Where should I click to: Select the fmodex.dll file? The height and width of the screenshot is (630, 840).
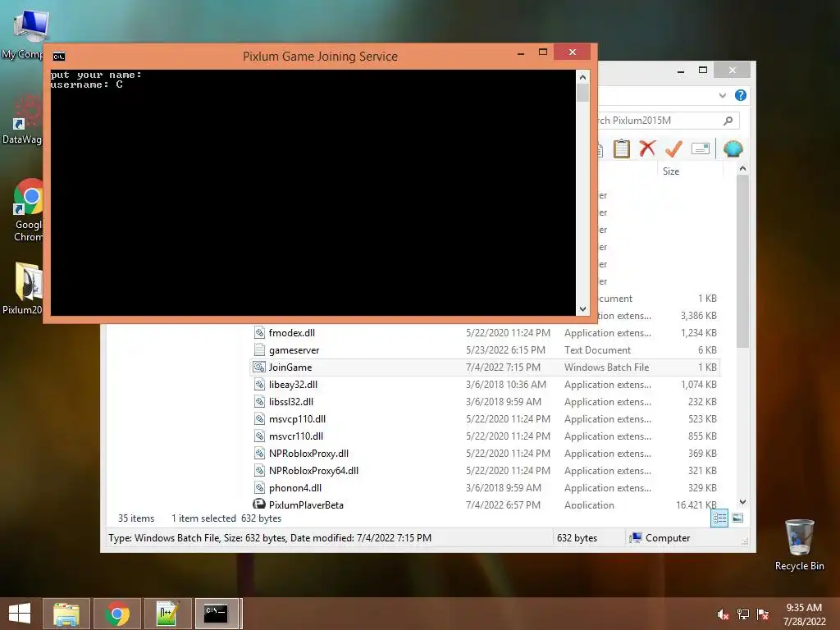pyautogui.click(x=291, y=333)
